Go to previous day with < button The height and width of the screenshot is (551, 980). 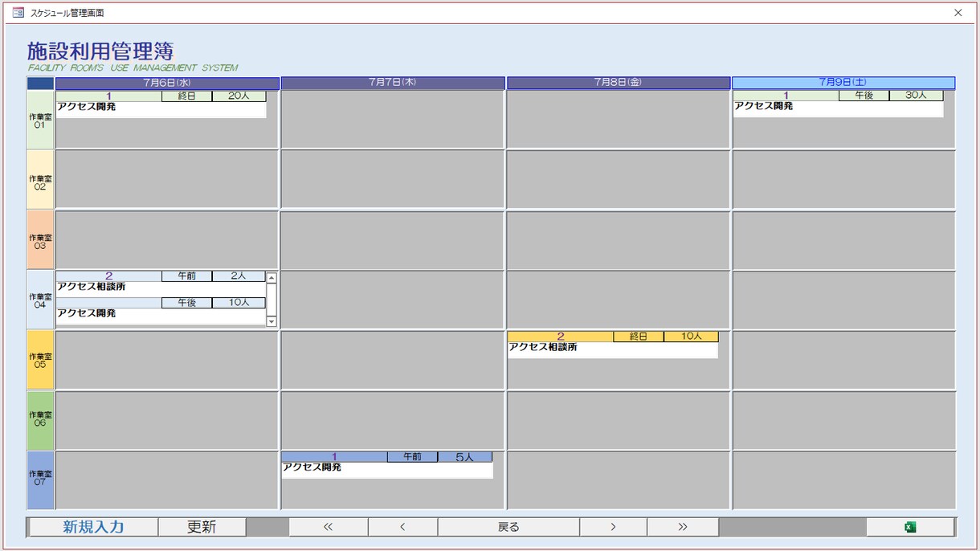[402, 527]
